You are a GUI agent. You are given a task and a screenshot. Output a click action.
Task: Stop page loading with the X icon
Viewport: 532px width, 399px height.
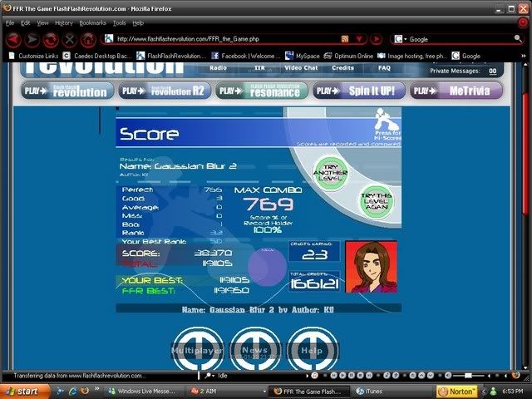(70, 39)
